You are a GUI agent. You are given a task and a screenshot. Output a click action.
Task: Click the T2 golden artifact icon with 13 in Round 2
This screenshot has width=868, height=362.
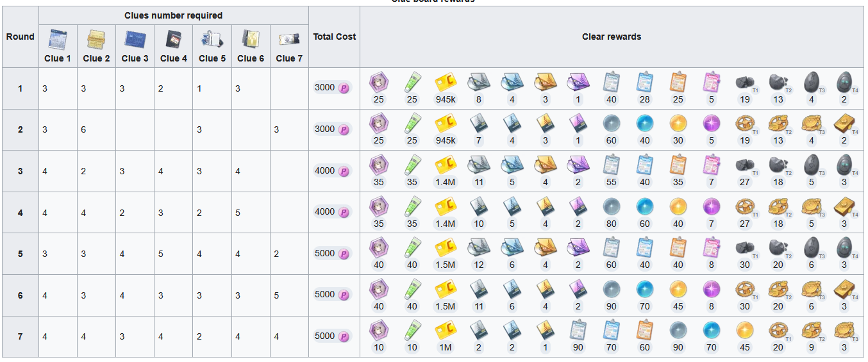pyautogui.click(x=778, y=124)
